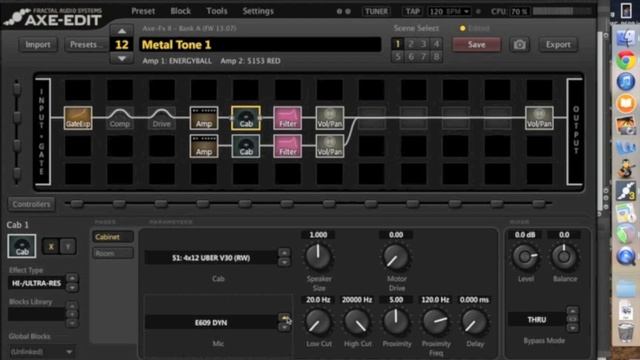The height and width of the screenshot is (360, 640).
Task: Select the top row Amp block
Action: click(x=204, y=118)
